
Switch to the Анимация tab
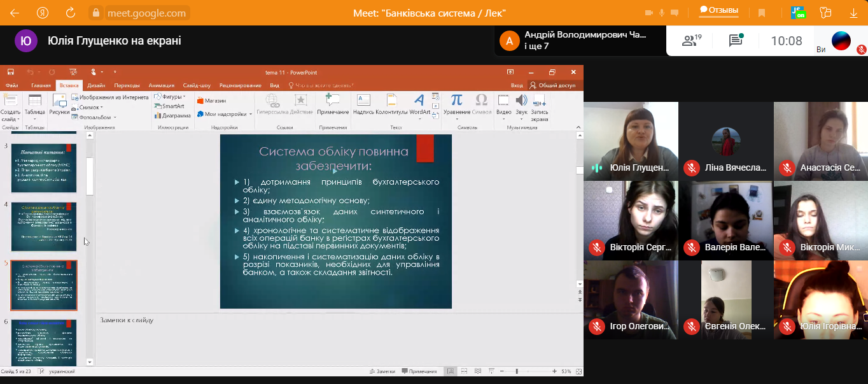coord(162,85)
